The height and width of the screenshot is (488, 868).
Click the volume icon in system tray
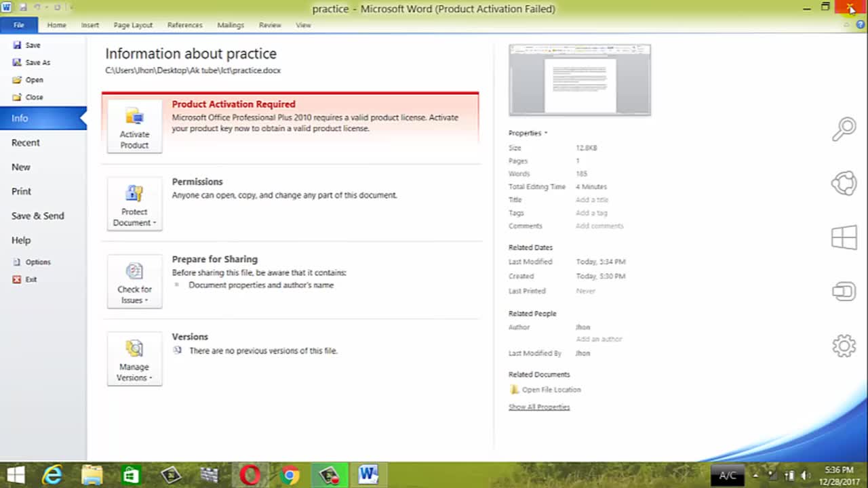coord(806,475)
